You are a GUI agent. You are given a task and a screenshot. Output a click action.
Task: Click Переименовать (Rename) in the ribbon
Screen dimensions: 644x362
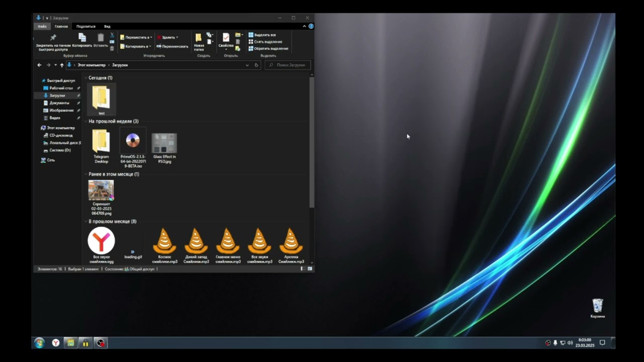(172, 46)
